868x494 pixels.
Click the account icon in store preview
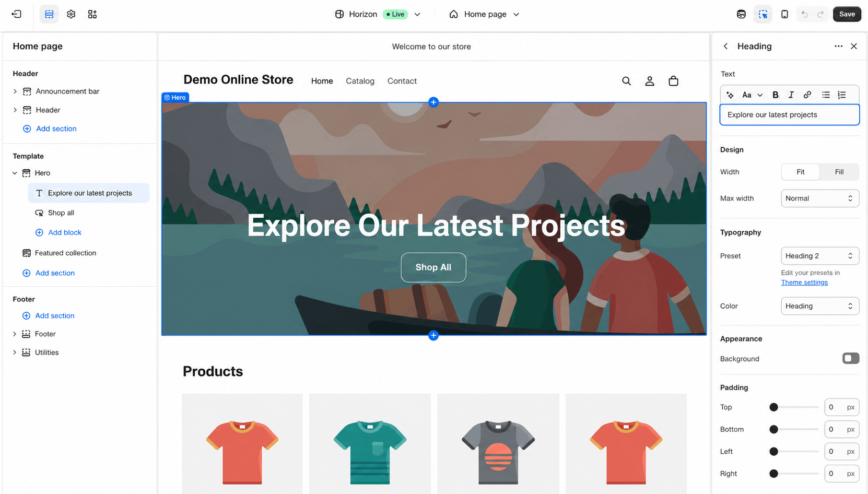pos(650,81)
